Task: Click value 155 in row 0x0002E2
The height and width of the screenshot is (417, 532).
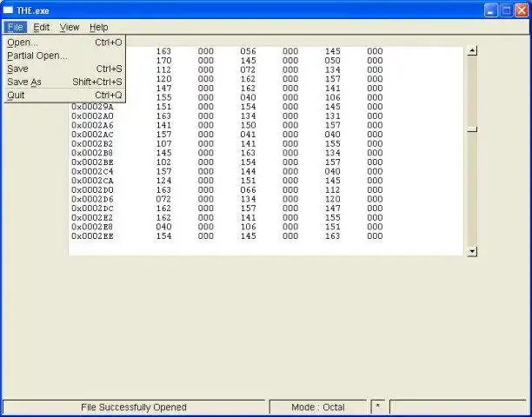Action: point(332,218)
